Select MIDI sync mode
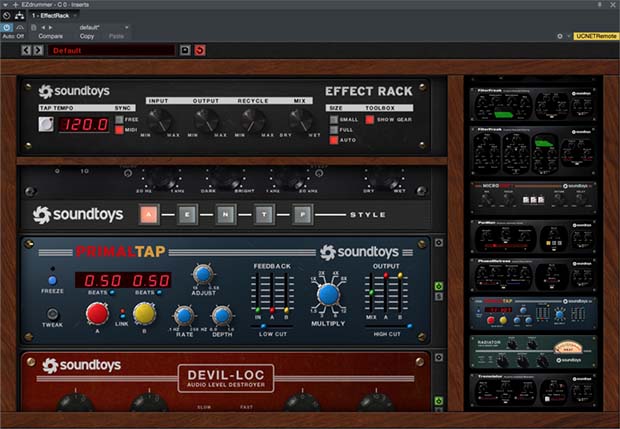The image size is (620, 429). point(119,130)
